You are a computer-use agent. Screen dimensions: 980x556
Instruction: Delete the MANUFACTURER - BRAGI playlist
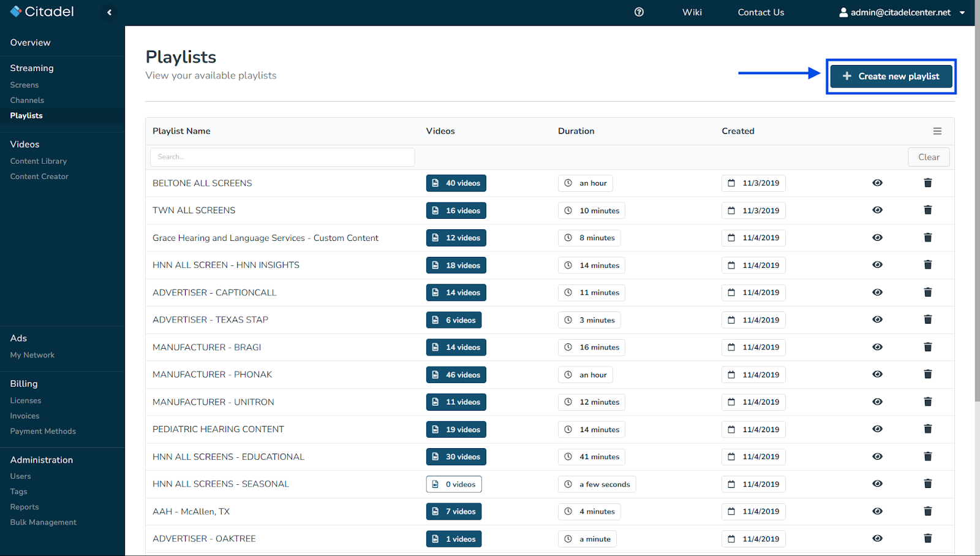point(928,347)
